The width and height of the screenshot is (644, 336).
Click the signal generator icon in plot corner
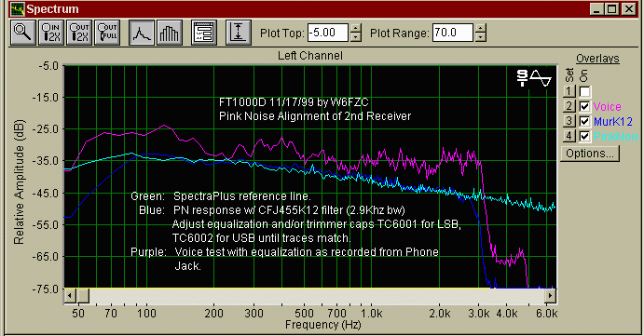point(534,78)
